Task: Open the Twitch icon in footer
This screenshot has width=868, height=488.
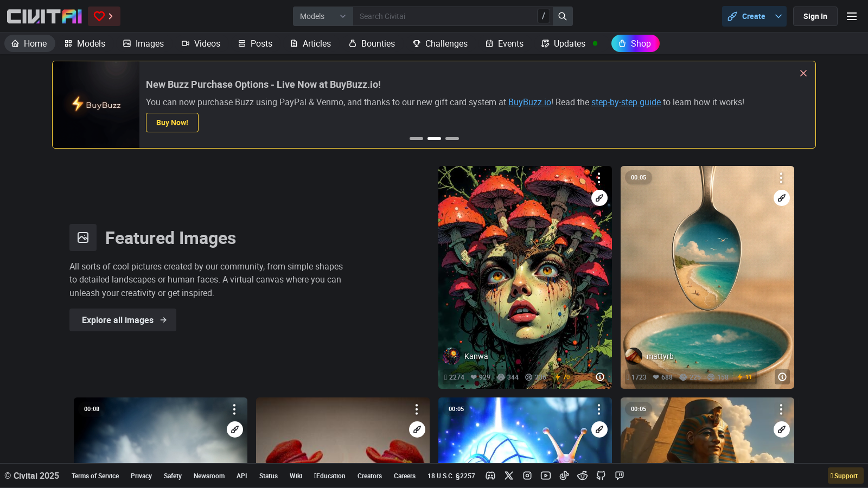Action: click(x=620, y=476)
